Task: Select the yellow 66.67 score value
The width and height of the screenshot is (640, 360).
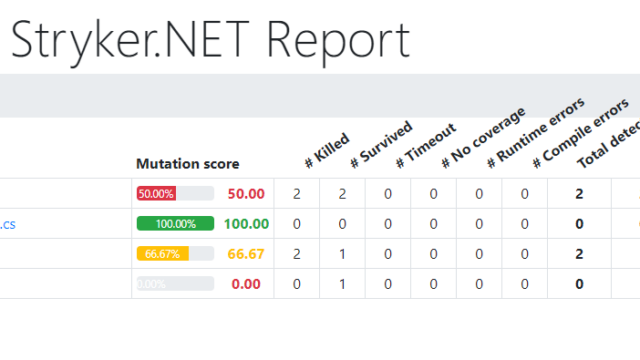Action: 246,254
